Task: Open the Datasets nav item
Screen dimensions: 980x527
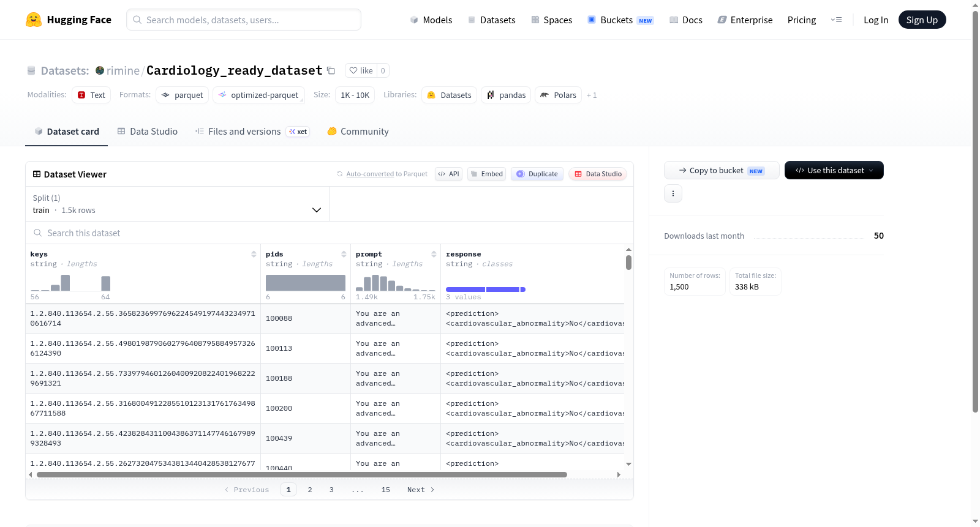Action: tap(491, 20)
